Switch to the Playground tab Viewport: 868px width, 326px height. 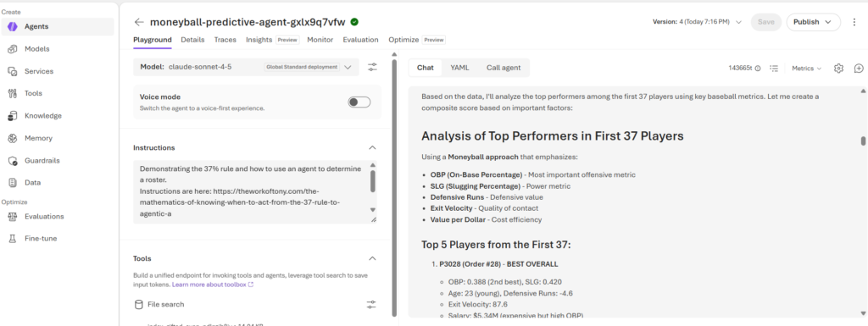(x=153, y=40)
